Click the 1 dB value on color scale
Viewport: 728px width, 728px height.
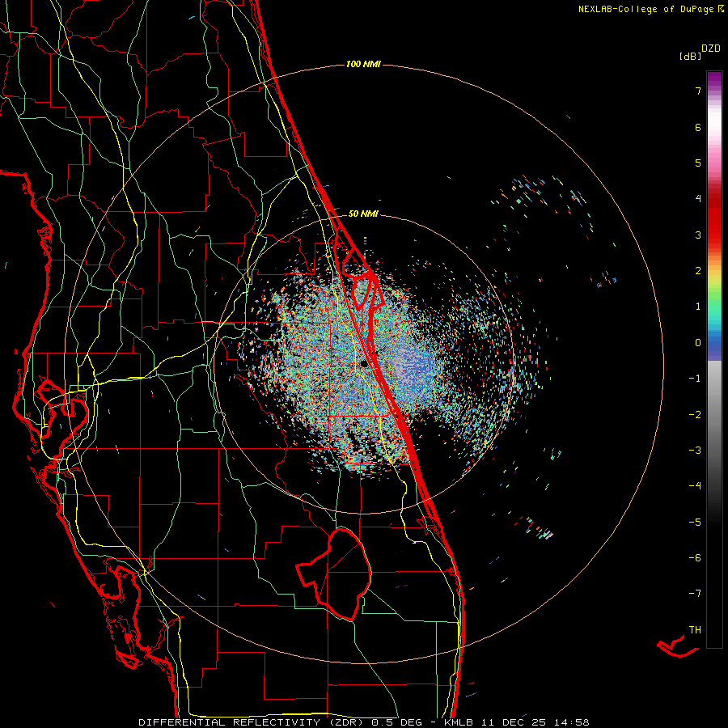tap(698, 307)
